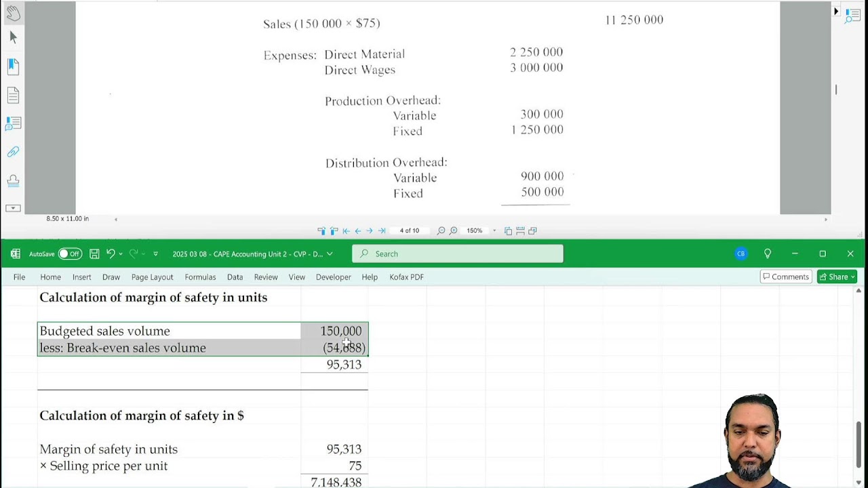This screenshot has width=868, height=488.
Task: Open the PDF zoom level dropdown arrow
Action: [494, 231]
